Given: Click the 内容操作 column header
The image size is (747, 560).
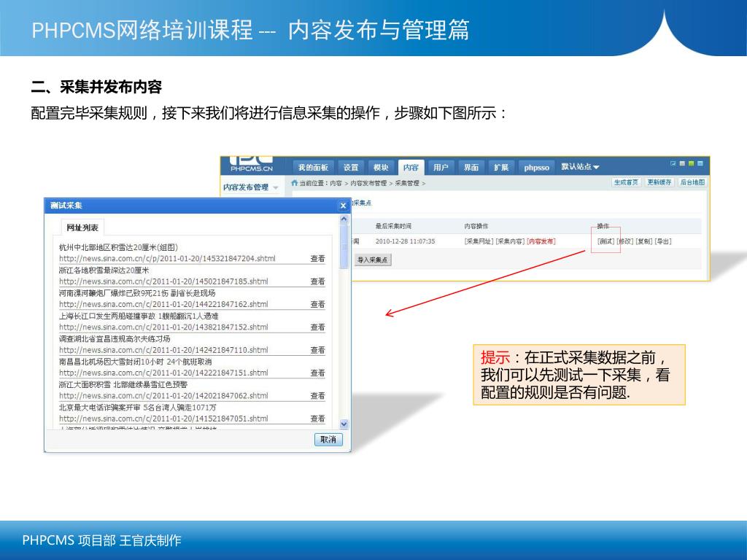Looking at the screenshot, I should 476,226.
